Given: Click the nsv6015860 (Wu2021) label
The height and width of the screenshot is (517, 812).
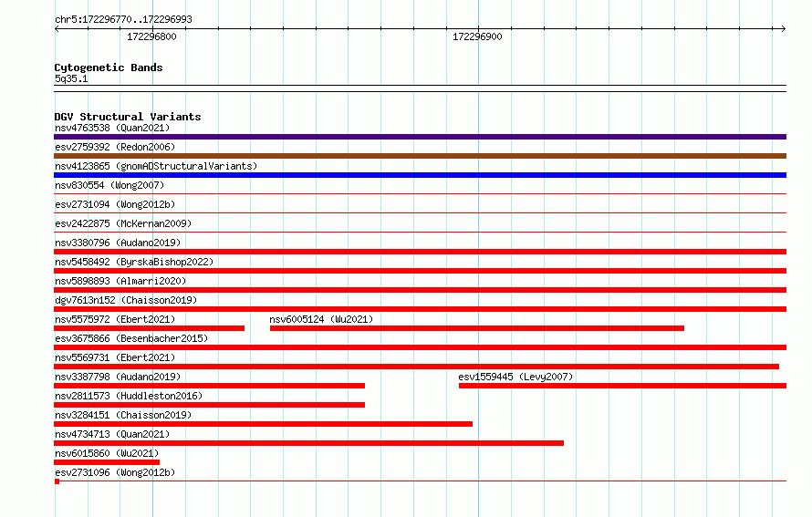Looking at the screenshot, I should (x=107, y=453).
